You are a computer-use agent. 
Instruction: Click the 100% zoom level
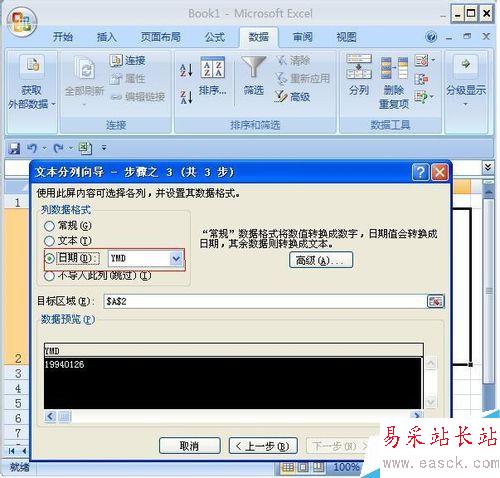coord(346,467)
